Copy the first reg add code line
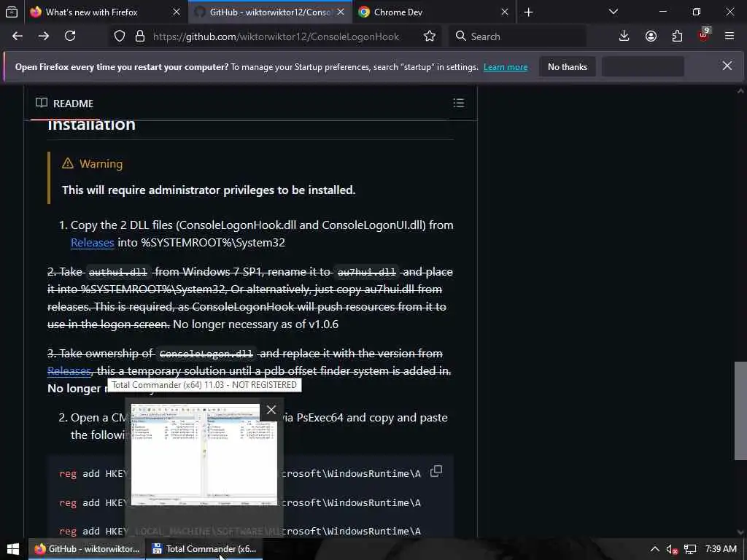The height and width of the screenshot is (560, 747). [x=436, y=472]
